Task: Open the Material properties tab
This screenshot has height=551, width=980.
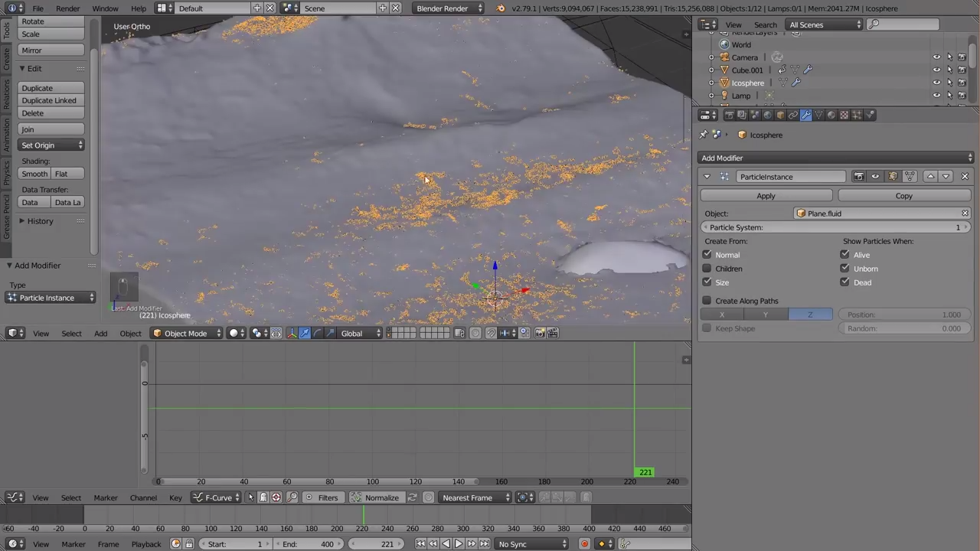Action: point(831,115)
